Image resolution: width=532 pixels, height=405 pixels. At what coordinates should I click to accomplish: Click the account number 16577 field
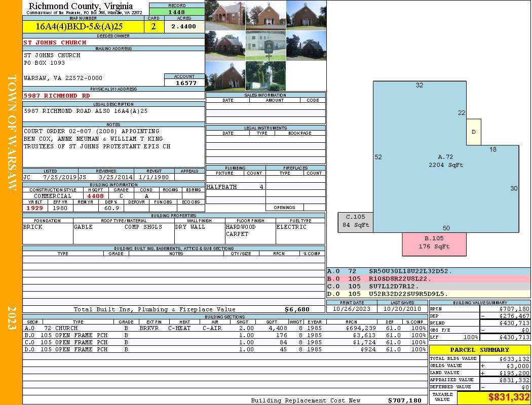pyautogui.click(x=184, y=83)
